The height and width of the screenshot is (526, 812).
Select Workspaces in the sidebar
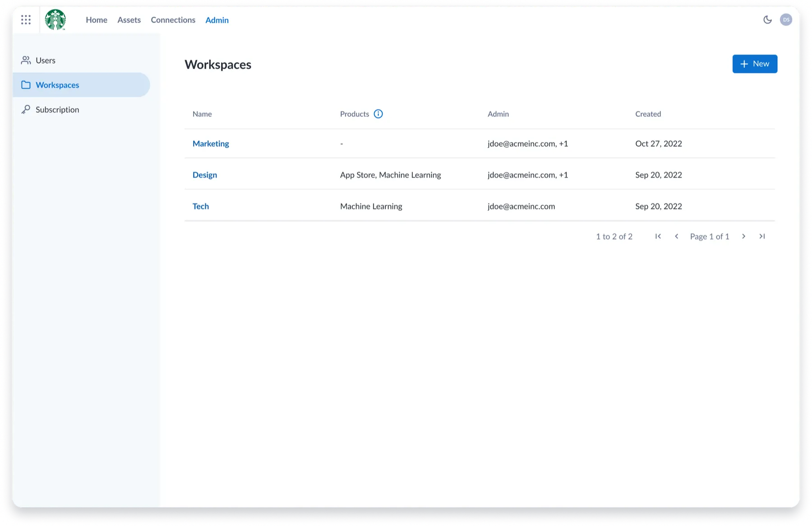[81, 85]
